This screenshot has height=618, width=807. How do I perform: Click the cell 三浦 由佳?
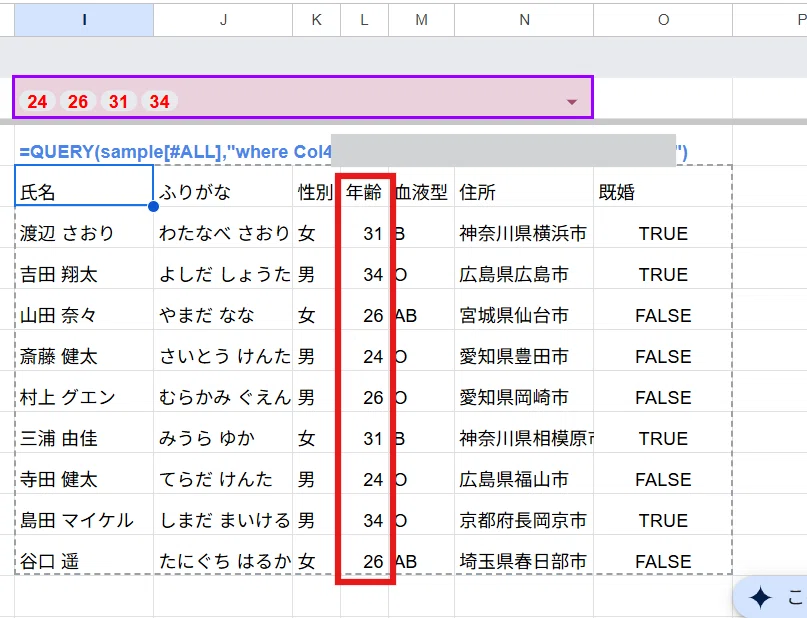[x=84, y=432]
